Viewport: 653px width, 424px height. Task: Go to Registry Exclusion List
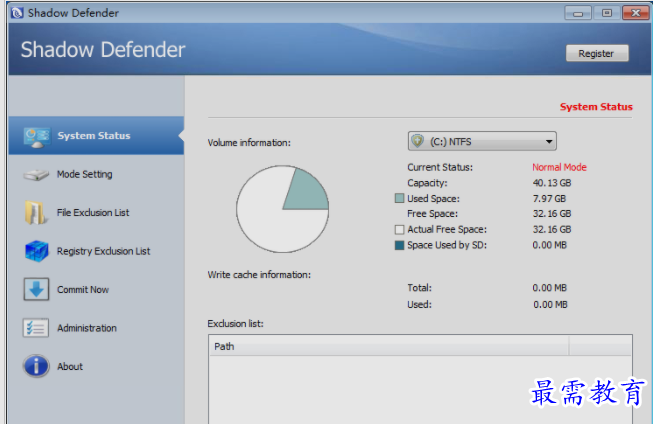96,251
